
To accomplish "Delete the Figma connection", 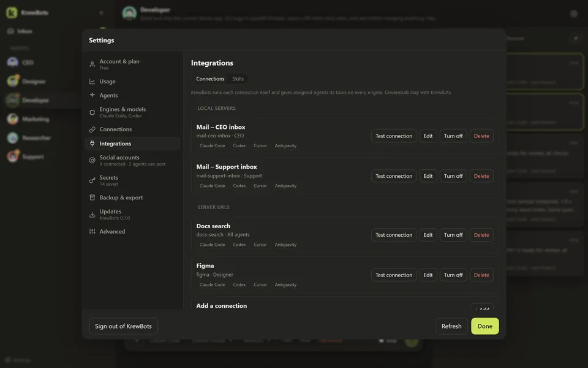I will tap(481, 275).
